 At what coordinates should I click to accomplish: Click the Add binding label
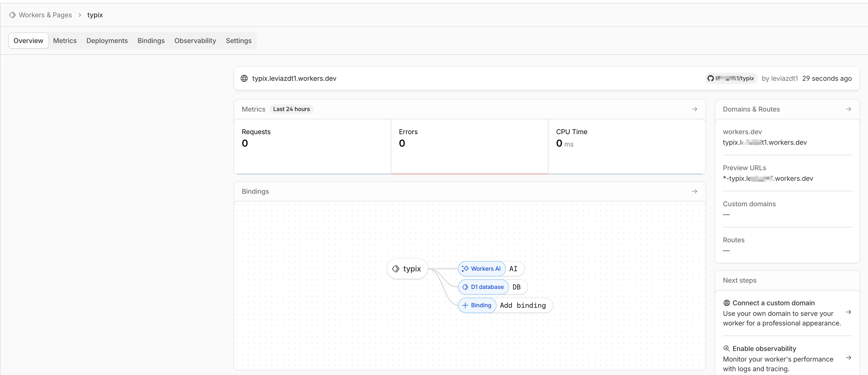tap(523, 305)
